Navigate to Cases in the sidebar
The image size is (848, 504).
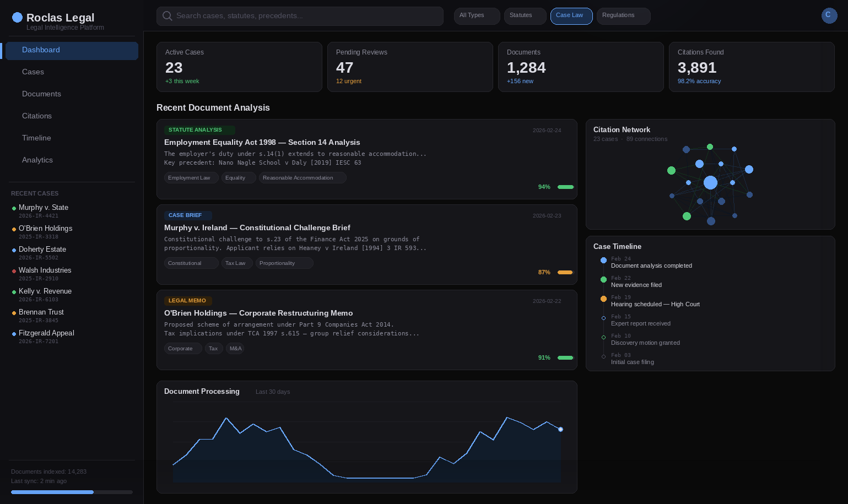click(33, 72)
